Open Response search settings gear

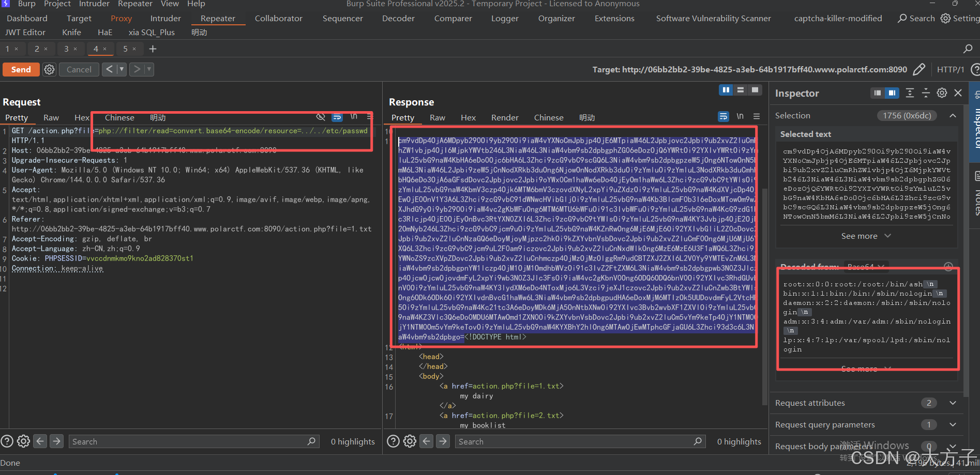(410, 441)
